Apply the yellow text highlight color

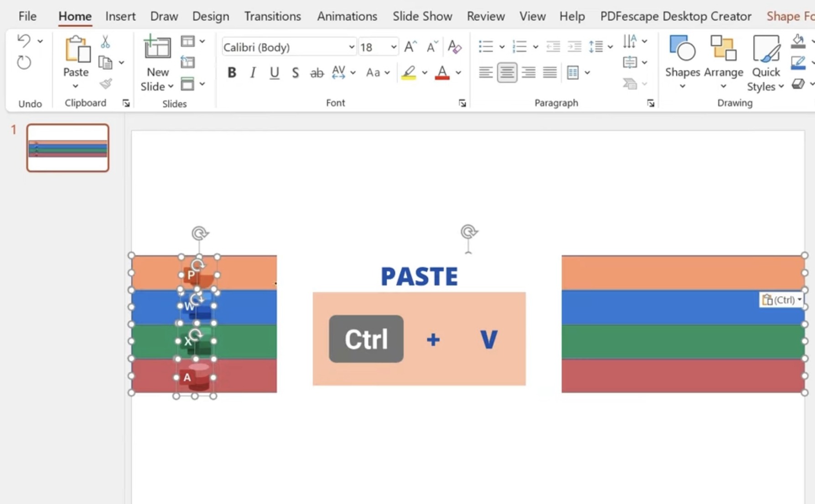[x=409, y=73]
